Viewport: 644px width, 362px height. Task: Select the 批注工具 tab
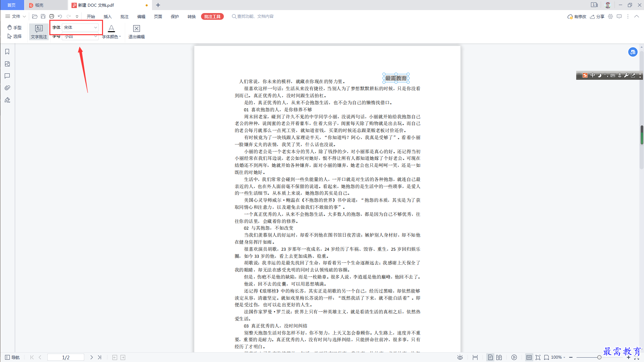point(212,16)
